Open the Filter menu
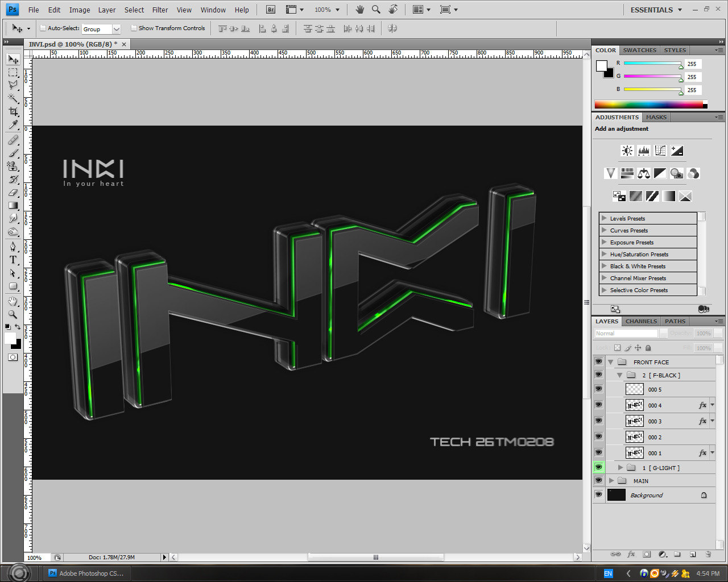 pyautogui.click(x=160, y=10)
